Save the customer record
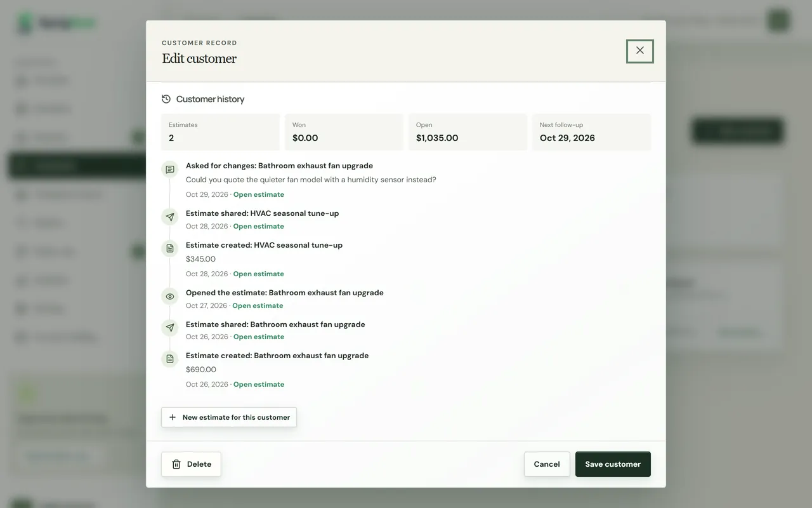 tap(613, 464)
